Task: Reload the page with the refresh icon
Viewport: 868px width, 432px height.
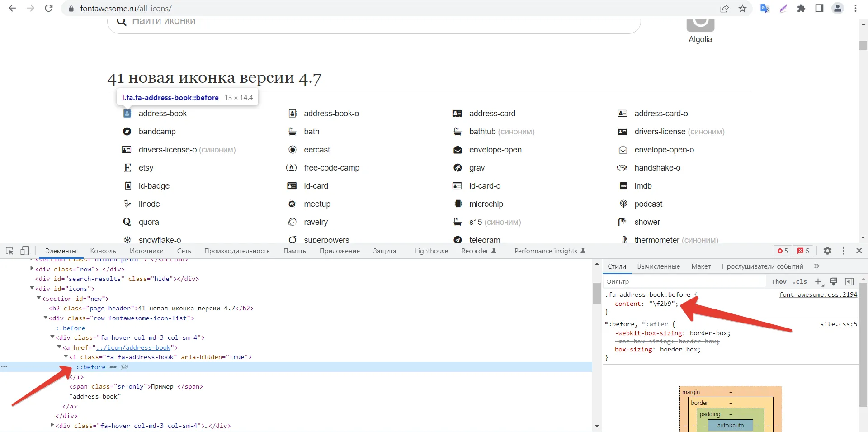Action: 49,8
